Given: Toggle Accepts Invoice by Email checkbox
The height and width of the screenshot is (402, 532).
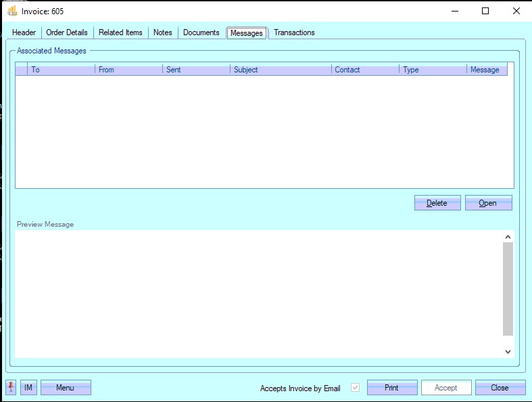Looking at the screenshot, I should (356, 388).
